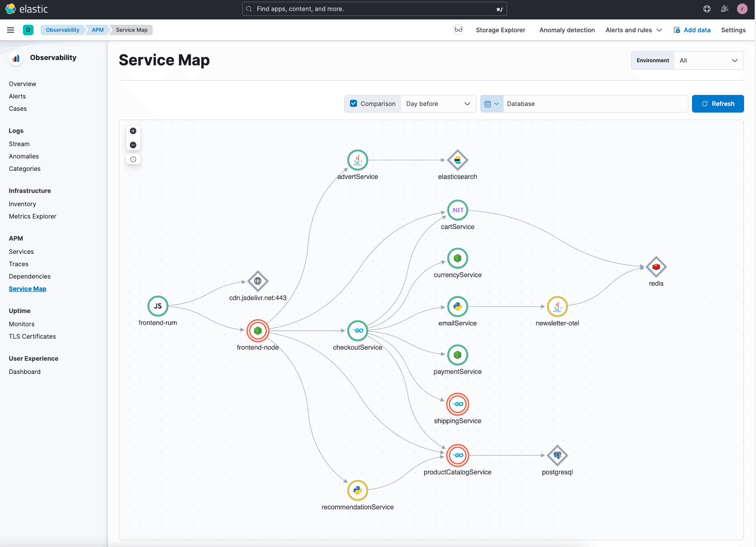Expand the Alerts and rules menu

coord(633,30)
